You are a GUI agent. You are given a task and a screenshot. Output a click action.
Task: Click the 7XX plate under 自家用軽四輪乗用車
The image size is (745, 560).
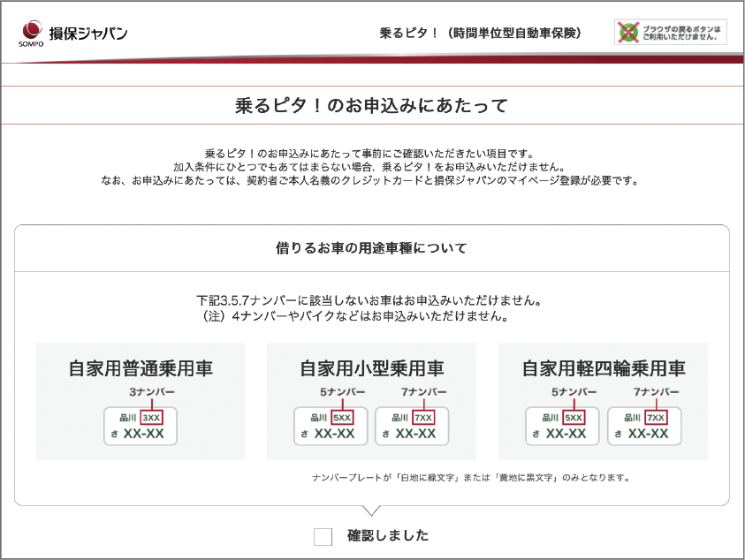(x=644, y=426)
